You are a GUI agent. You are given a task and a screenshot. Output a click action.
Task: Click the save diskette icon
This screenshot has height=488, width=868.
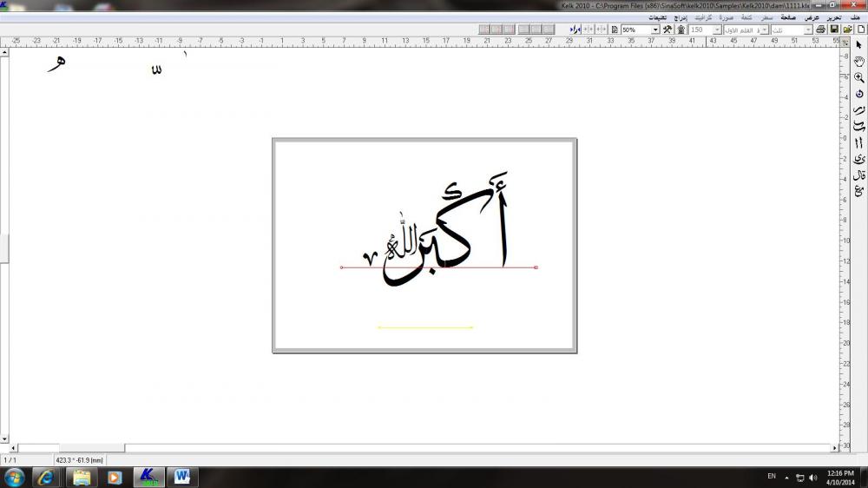[x=834, y=30]
